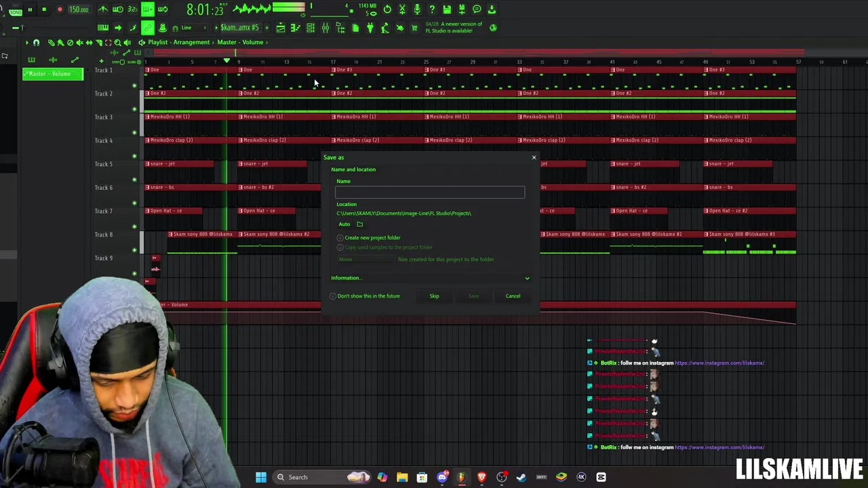Open the Mixer view icon
The image size is (868, 488).
325,28
